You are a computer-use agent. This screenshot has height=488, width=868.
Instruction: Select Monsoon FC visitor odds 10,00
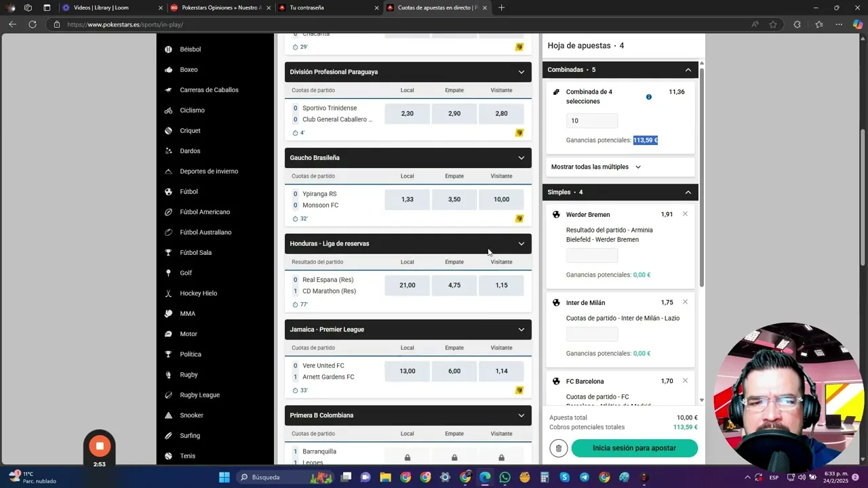pyautogui.click(x=501, y=199)
